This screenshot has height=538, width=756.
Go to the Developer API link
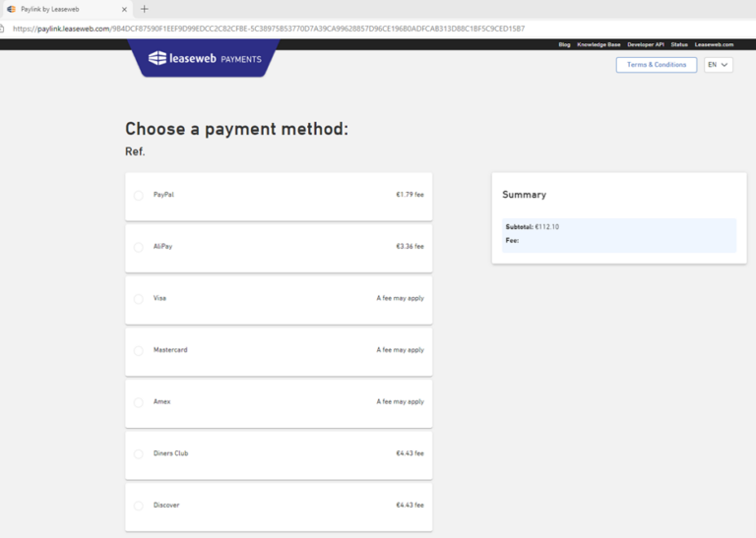click(x=646, y=44)
